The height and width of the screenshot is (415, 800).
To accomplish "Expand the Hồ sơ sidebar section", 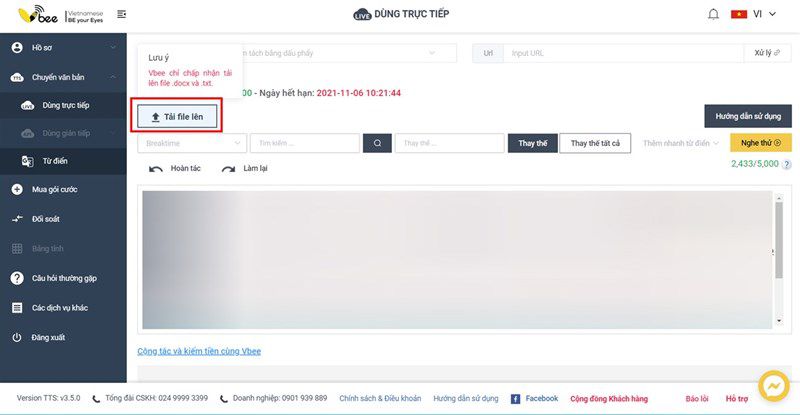I will [x=63, y=47].
